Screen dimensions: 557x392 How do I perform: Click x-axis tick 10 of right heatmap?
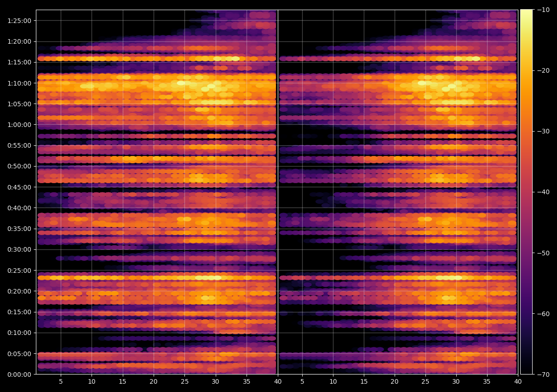(333, 382)
